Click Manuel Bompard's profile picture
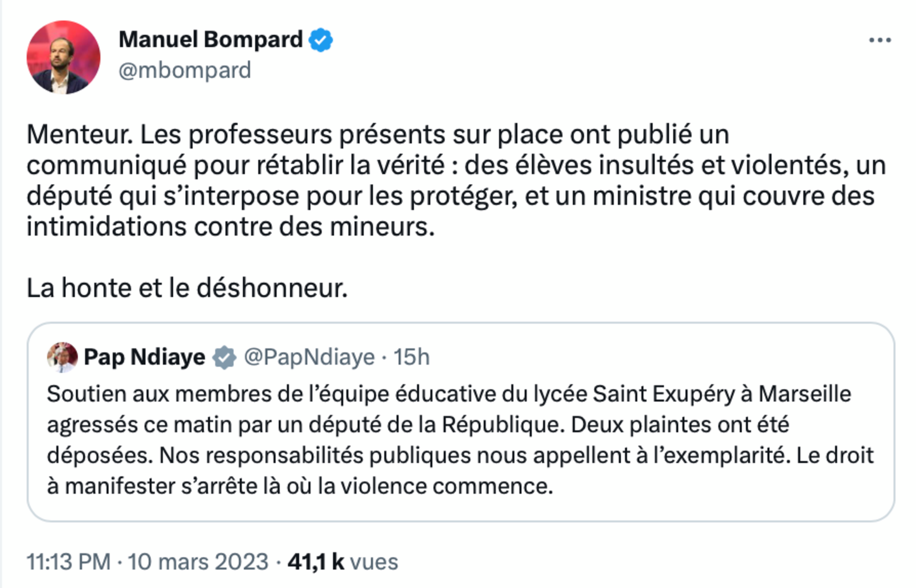Viewport: 916px width, 588px height. coord(63,57)
